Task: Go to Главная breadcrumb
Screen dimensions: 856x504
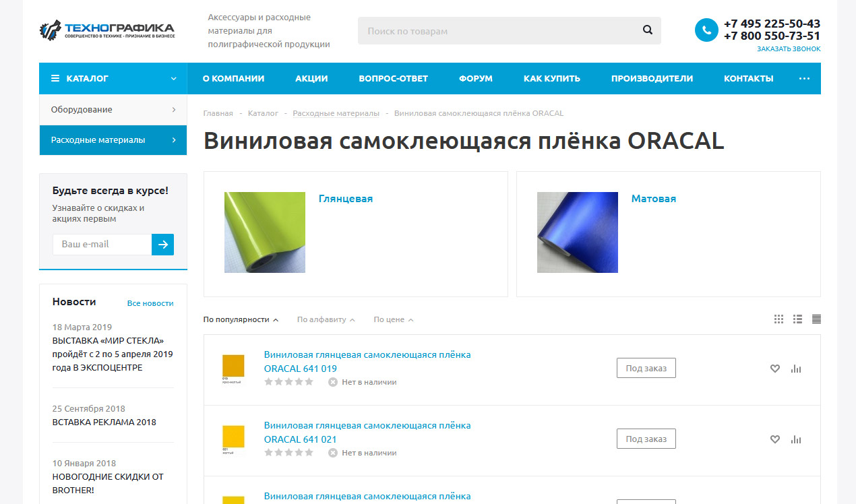Action: click(218, 113)
